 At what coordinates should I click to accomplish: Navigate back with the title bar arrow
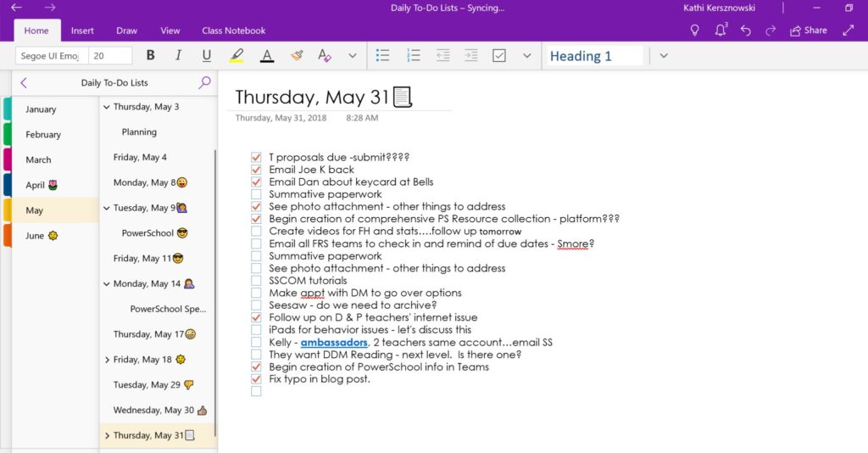[17, 8]
